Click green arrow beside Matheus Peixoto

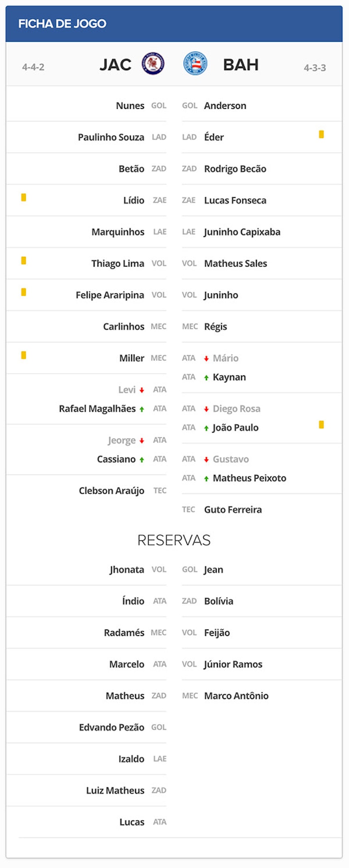pos(207,479)
